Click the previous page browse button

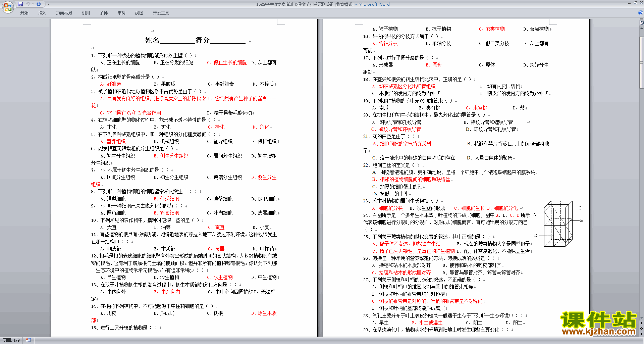(642, 324)
